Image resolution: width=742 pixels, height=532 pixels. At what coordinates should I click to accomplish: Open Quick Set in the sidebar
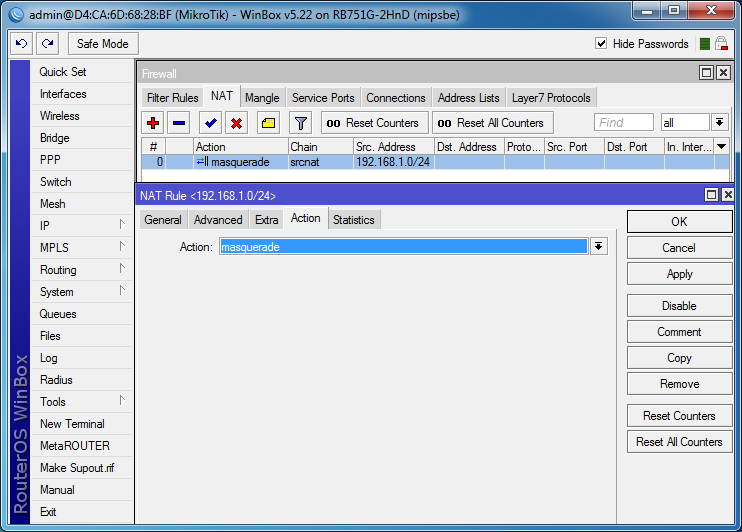[81, 71]
